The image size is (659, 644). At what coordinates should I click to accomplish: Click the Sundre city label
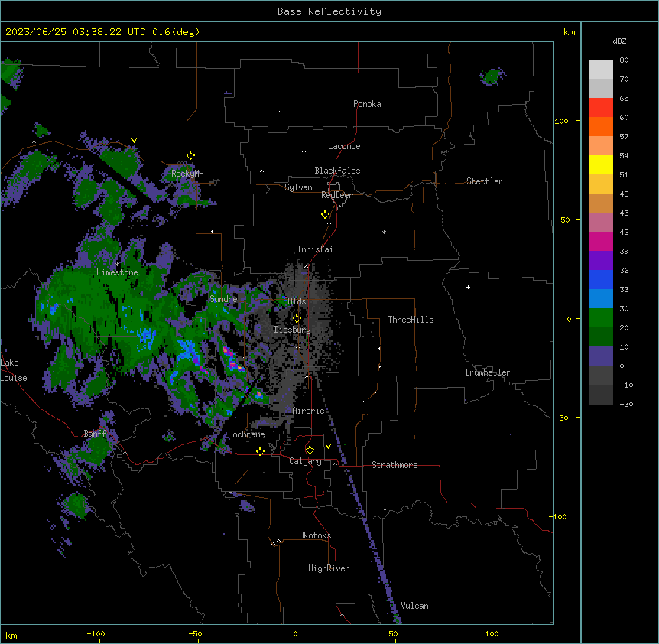223,299
